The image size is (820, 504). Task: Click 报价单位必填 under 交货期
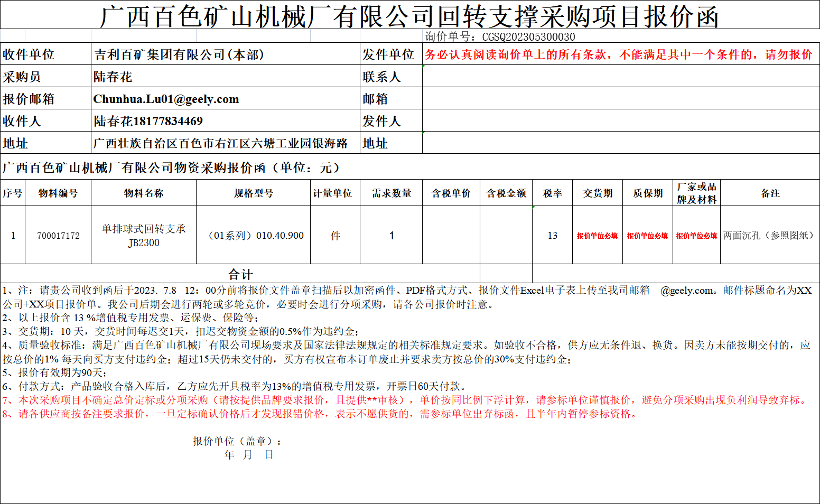click(598, 236)
